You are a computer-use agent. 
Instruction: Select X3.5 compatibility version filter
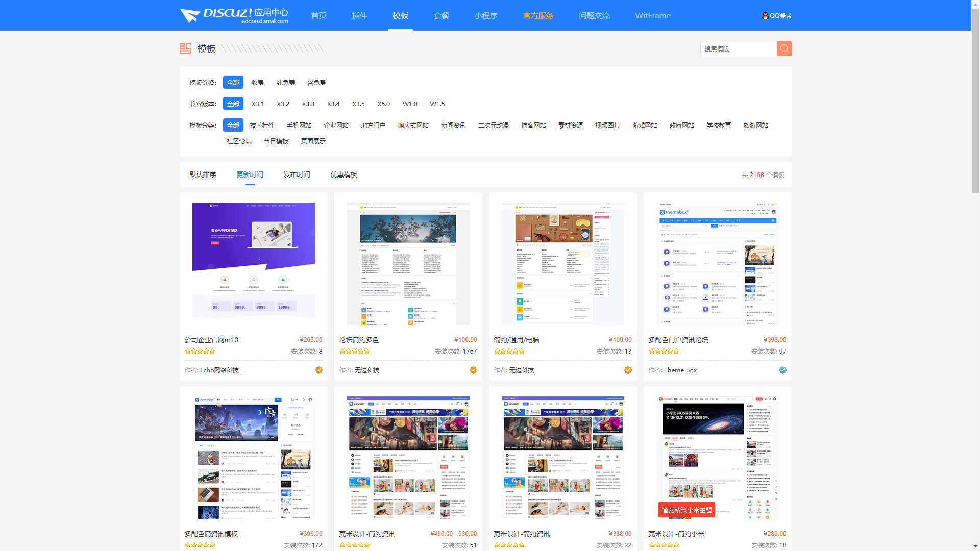point(358,104)
